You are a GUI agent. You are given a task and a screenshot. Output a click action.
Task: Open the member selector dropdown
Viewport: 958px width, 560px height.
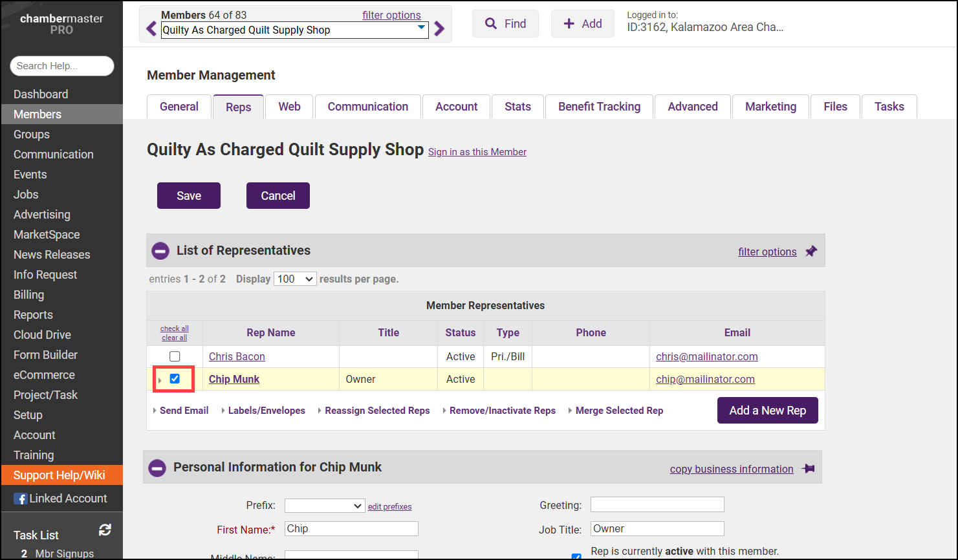pyautogui.click(x=421, y=29)
